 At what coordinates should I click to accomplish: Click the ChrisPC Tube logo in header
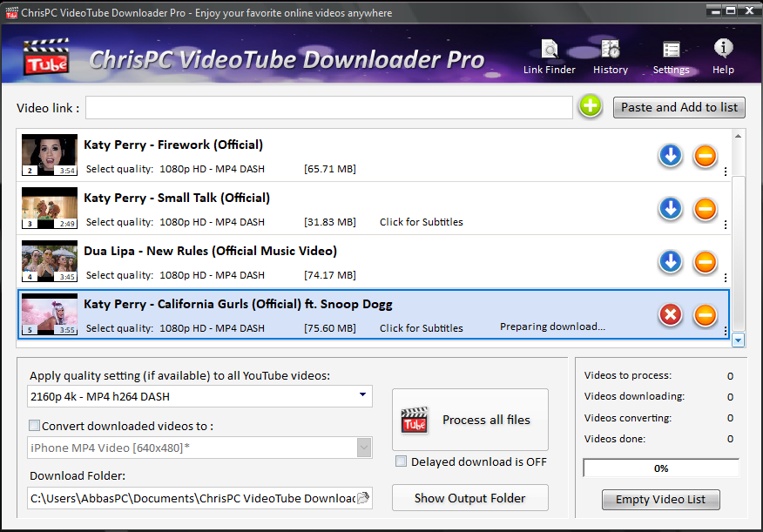point(46,57)
